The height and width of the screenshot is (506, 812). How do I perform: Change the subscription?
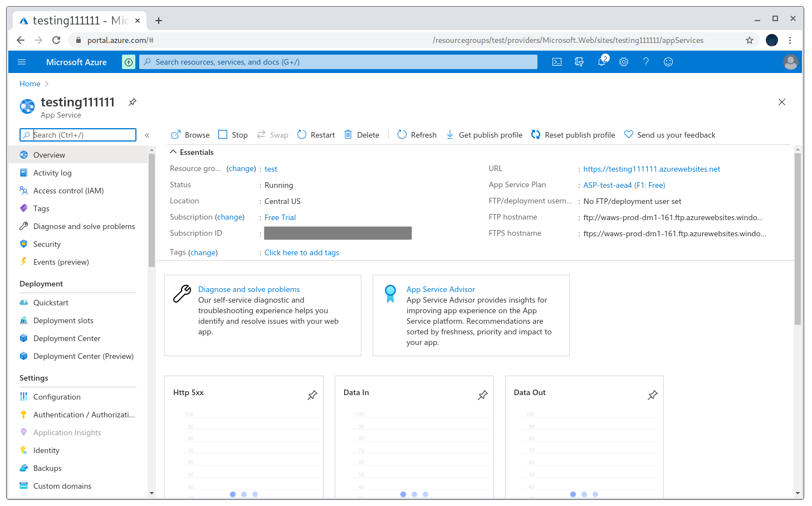point(230,217)
